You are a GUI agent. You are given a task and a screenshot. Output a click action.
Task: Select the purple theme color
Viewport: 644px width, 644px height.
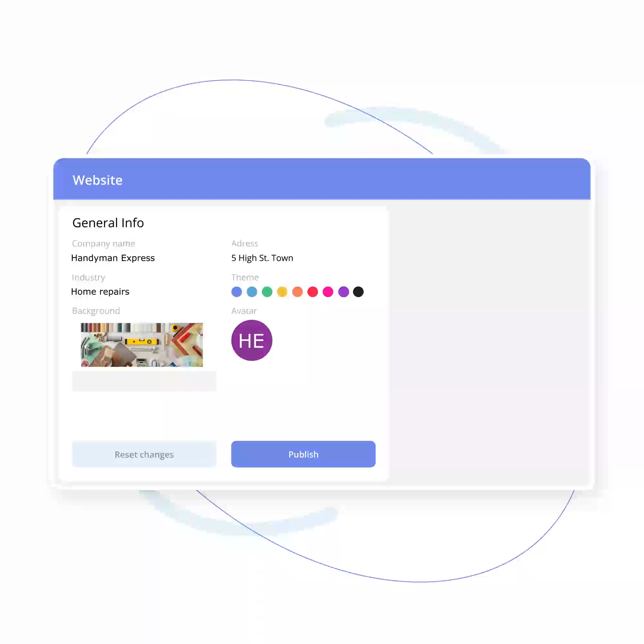click(x=343, y=292)
